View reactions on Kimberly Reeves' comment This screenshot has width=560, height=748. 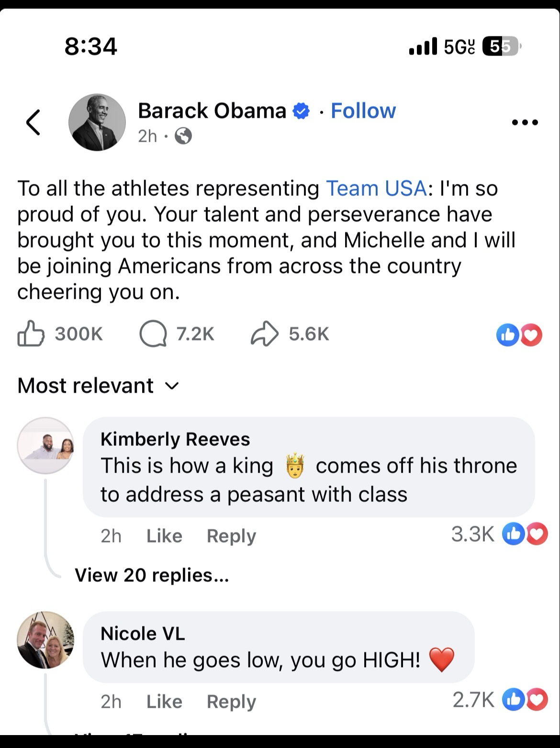pos(524,534)
